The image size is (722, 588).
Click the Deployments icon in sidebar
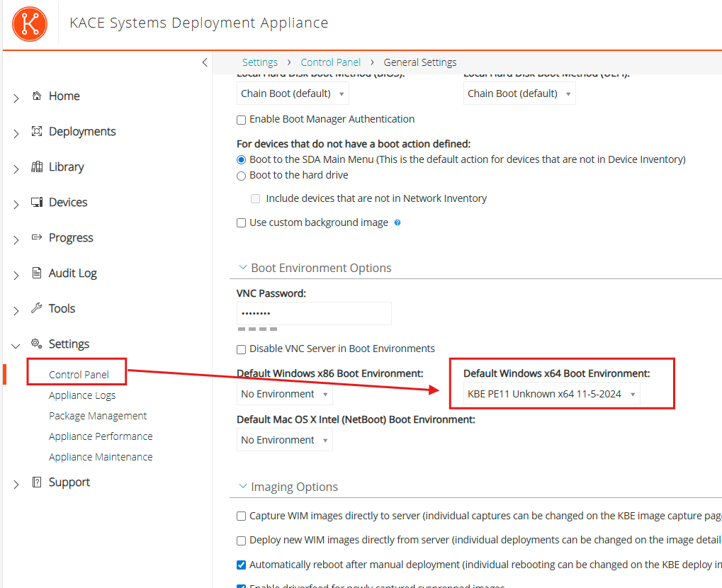[x=37, y=132]
